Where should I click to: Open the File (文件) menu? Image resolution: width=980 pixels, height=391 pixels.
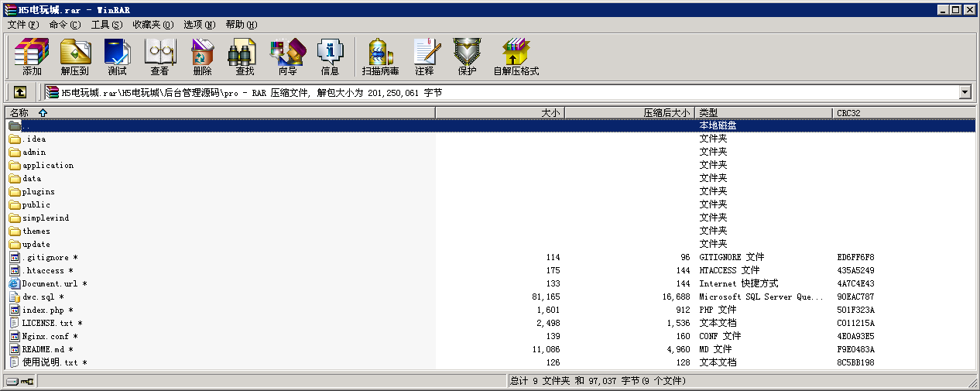pos(22,25)
